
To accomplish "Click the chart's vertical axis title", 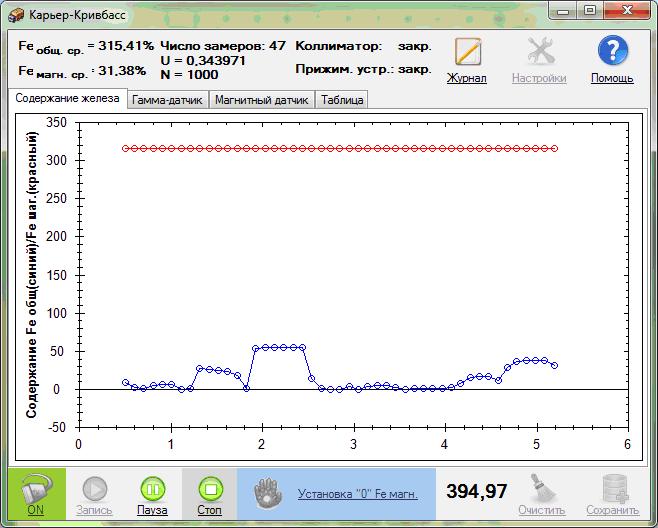I will (32, 275).
